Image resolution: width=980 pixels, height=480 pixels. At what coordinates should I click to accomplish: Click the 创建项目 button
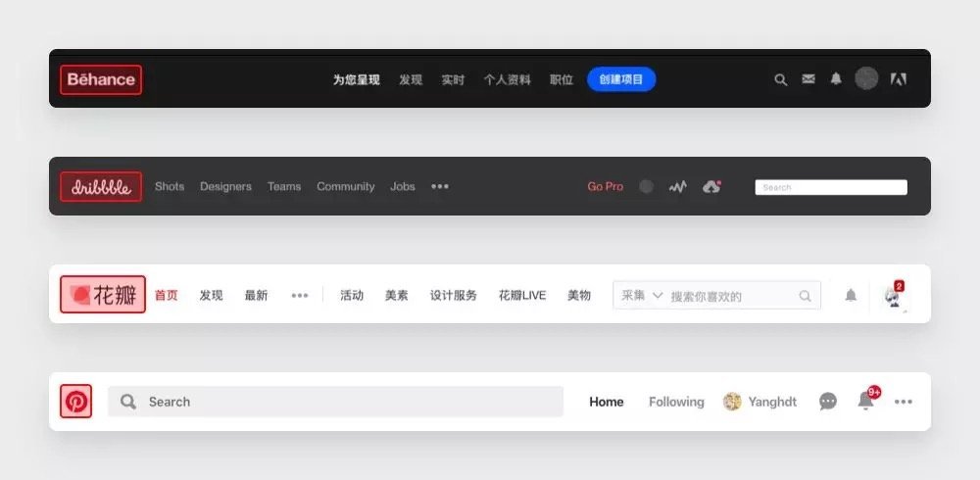point(621,79)
